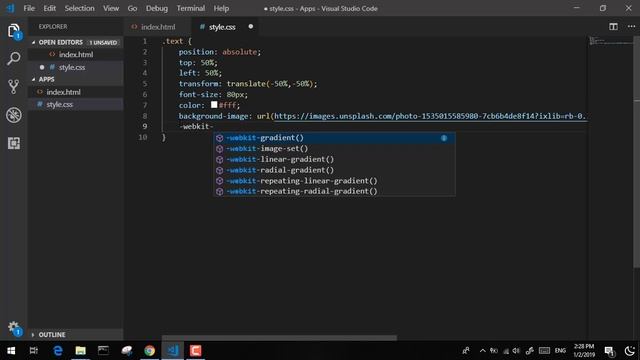Click the vertical editor scrollbar
The height and width of the screenshot is (360, 640).
point(636,152)
